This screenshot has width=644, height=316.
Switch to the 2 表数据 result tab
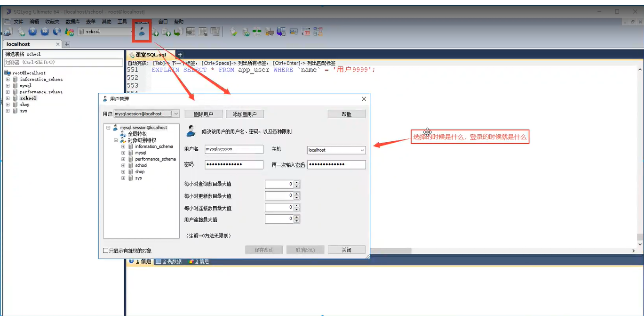[x=168, y=261]
